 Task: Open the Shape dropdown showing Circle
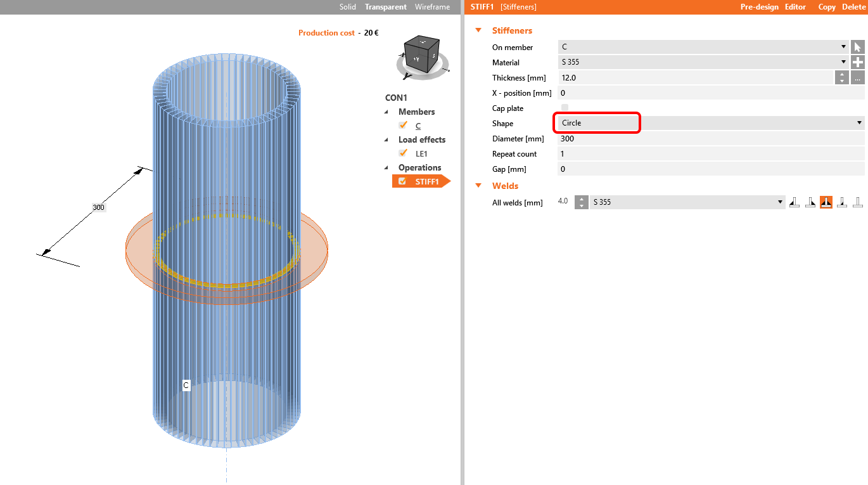coord(710,123)
